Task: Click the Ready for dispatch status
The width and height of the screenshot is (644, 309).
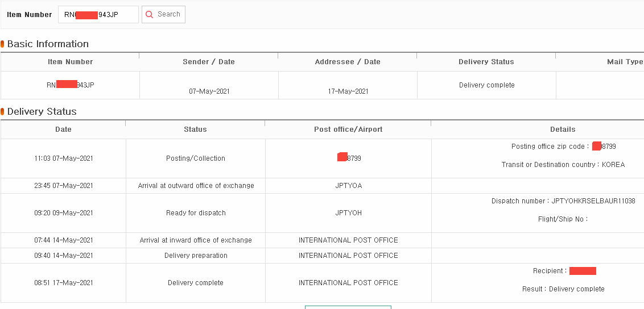Action: (196, 212)
